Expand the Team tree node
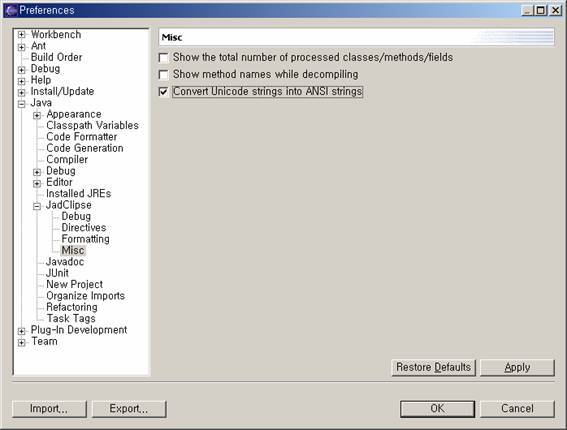The image size is (567, 430). point(22,342)
